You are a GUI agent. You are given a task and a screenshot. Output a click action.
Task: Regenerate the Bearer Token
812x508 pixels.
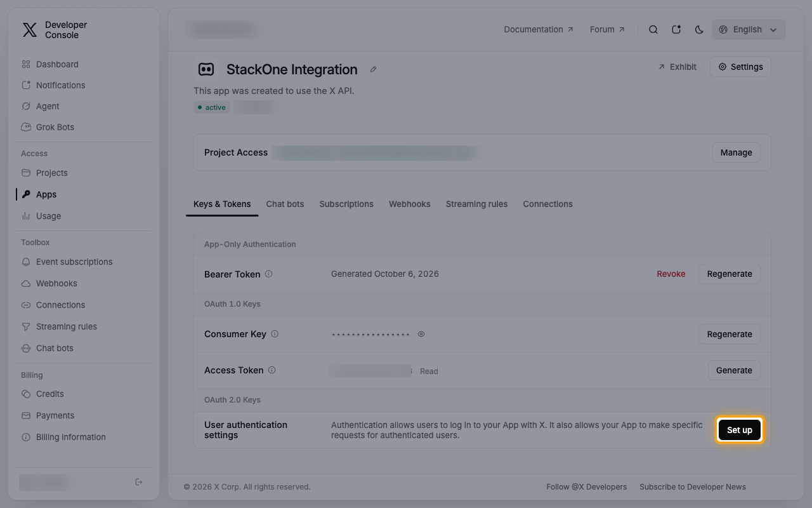(730, 274)
